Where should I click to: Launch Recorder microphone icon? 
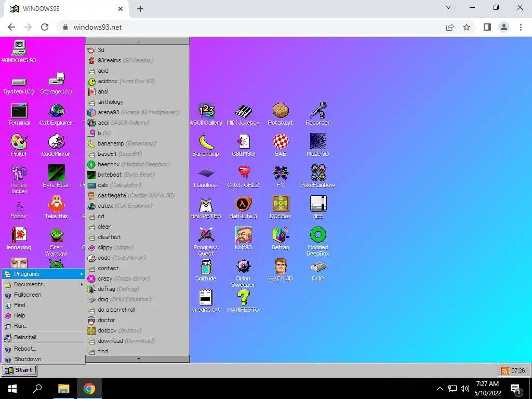[x=318, y=114]
